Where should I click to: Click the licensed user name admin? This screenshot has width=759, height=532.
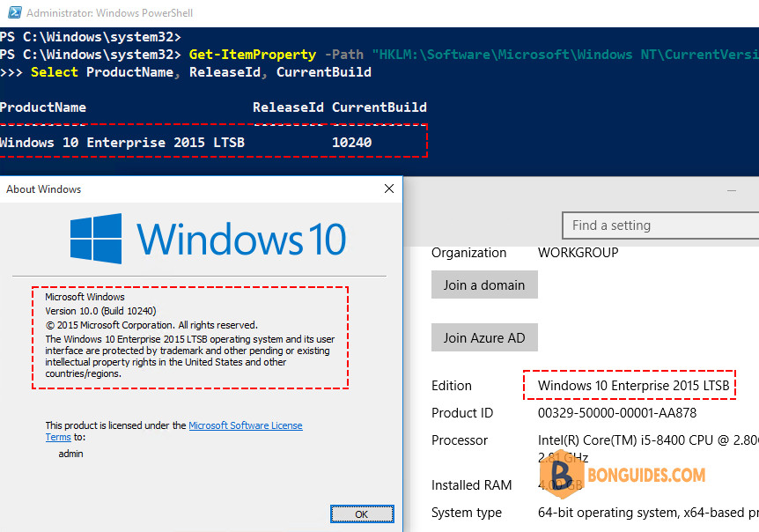point(70,454)
